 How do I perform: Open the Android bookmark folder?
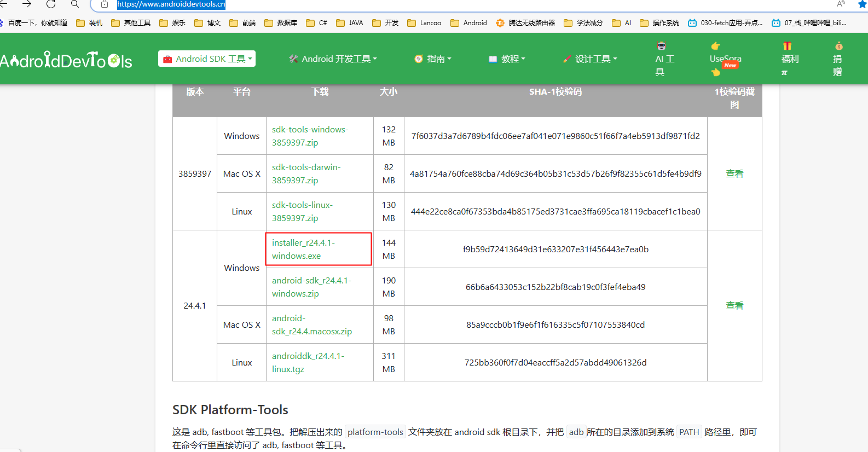pos(468,23)
